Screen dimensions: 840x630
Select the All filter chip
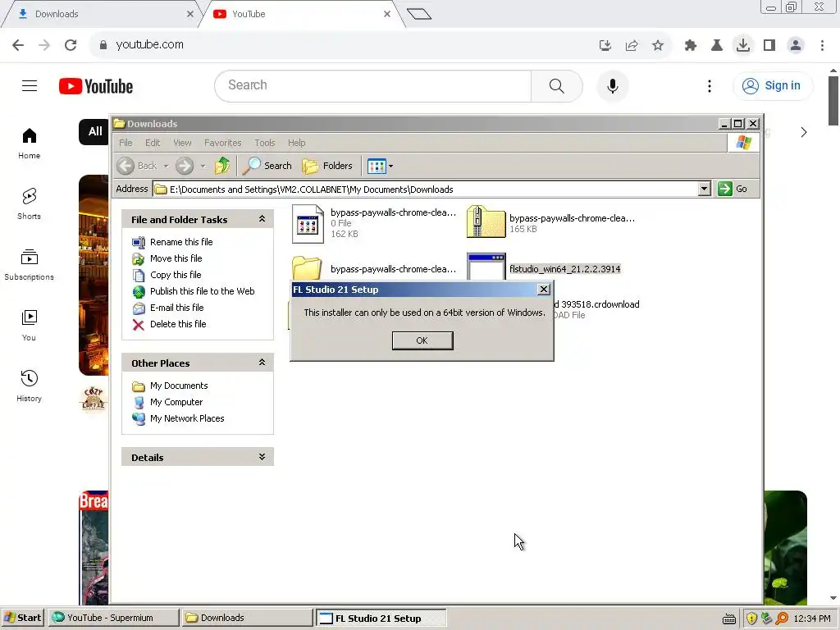point(95,132)
